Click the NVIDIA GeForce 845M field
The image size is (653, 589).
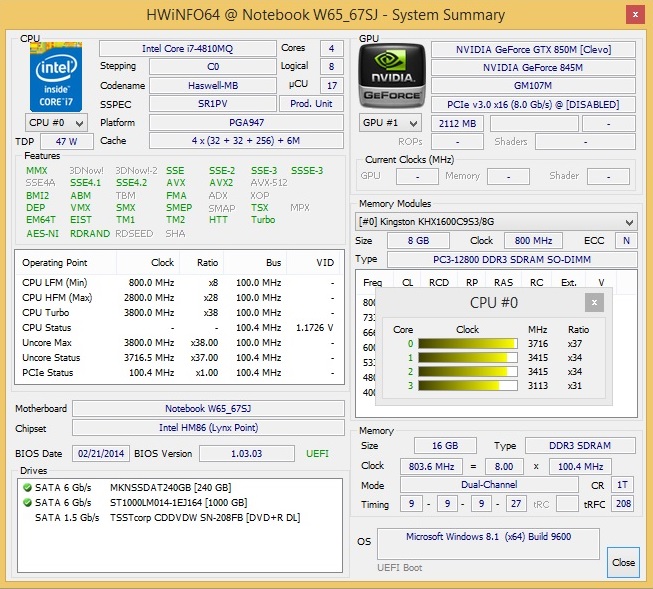point(533,67)
